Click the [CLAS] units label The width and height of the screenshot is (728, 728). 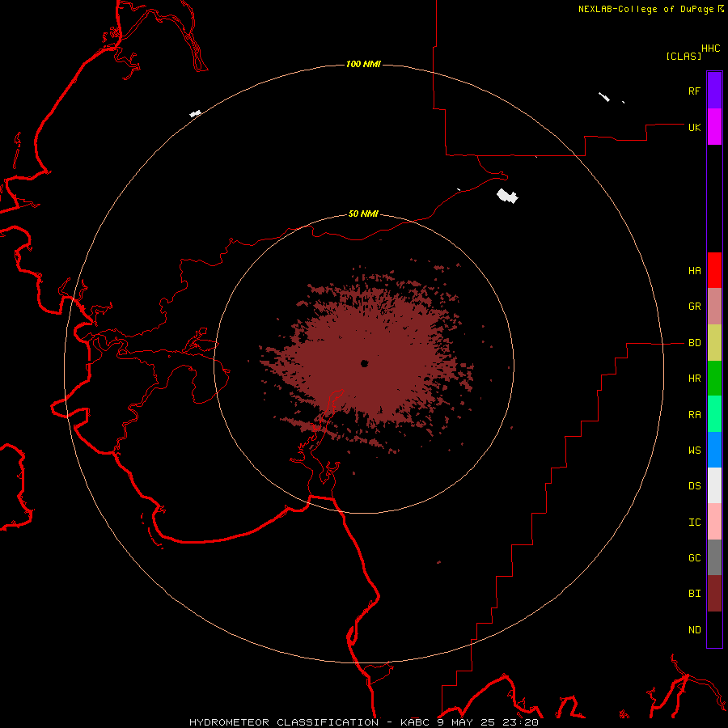[684, 56]
